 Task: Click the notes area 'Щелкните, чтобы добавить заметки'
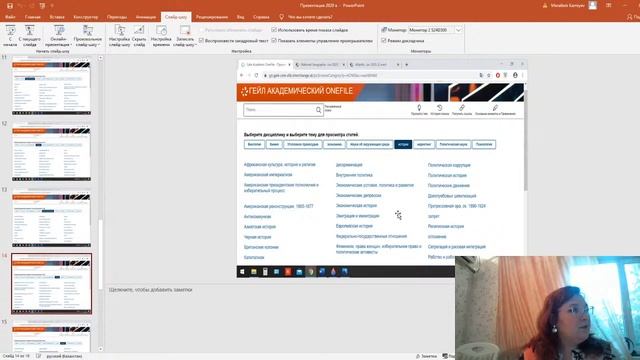(x=151, y=290)
